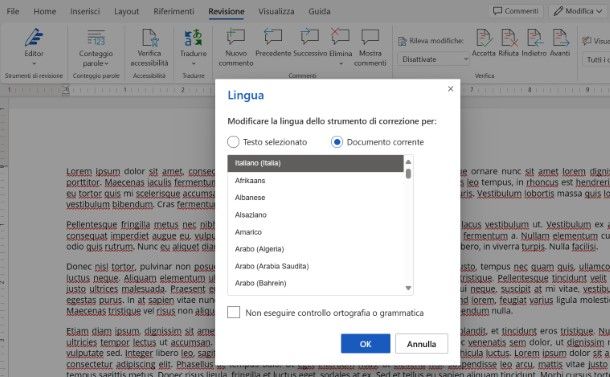Image resolution: width=610 pixels, height=377 pixels.
Task: Click the language list down scroll arrow
Action: click(x=408, y=288)
